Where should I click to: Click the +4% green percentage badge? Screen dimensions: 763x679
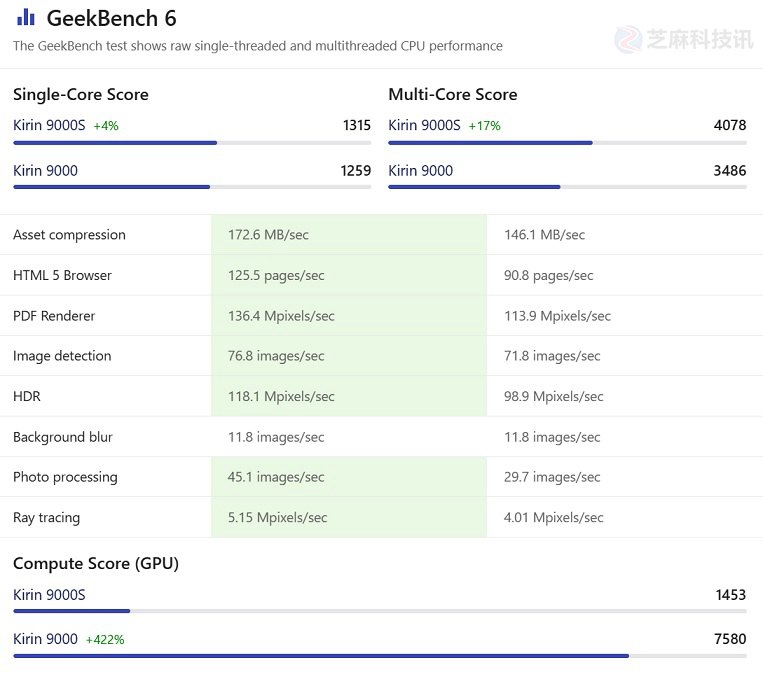coord(106,126)
